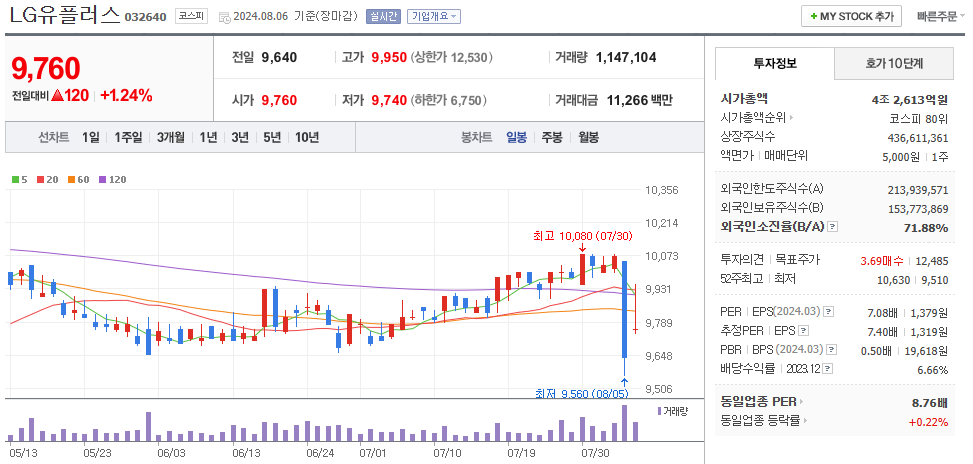The width and height of the screenshot is (973, 464).
Task: Switch to the 투자정보 tab
Action: [775, 63]
